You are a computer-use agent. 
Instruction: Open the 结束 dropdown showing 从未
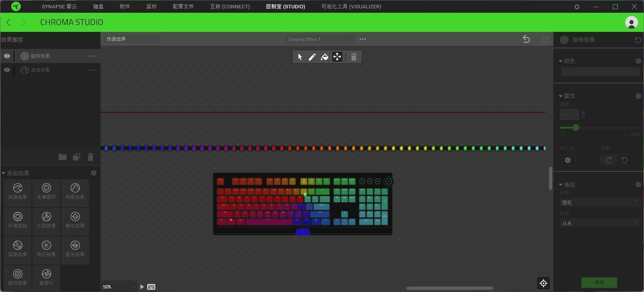click(600, 223)
